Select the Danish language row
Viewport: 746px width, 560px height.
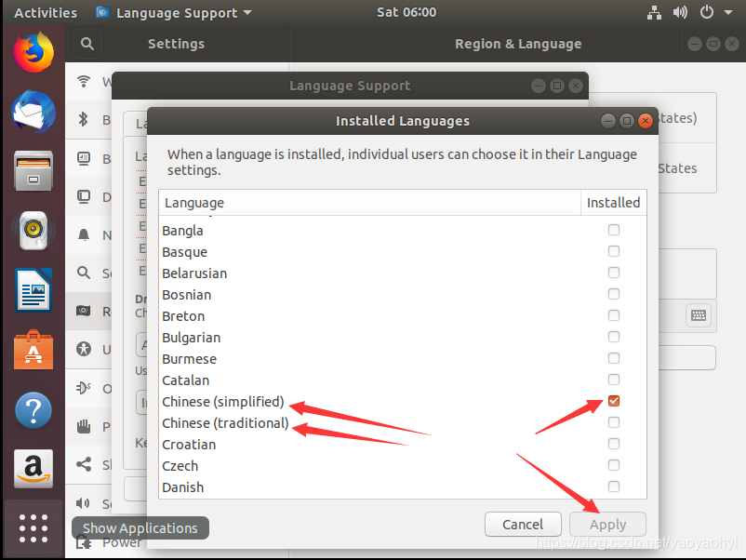(x=403, y=487)
